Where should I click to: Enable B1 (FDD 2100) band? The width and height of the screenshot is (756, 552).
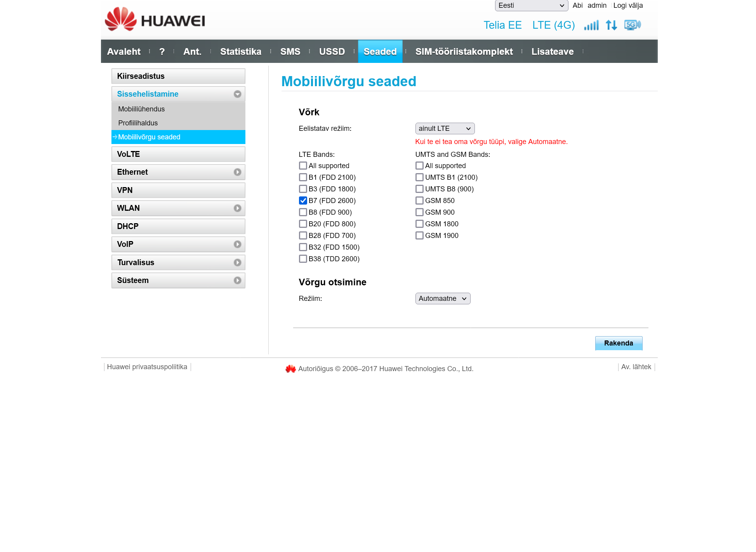(x=303, y=177)
